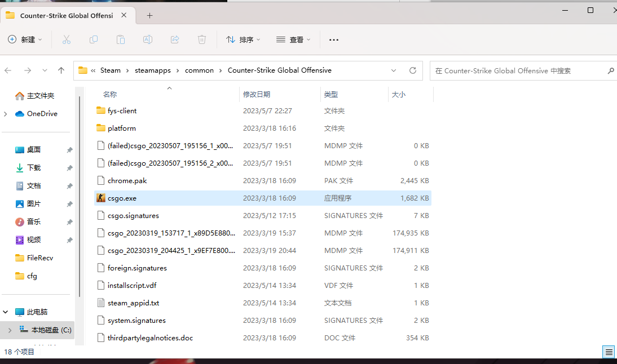Screen dimensions: 617x364
Task: Open recent locations dropdown arrow
Action: (45, 71)
